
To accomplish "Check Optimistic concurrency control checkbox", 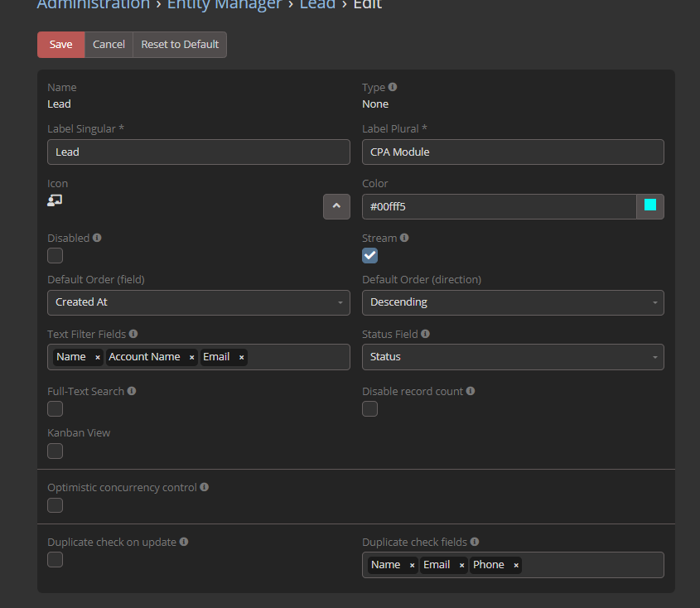I will (x=56, y=505).
